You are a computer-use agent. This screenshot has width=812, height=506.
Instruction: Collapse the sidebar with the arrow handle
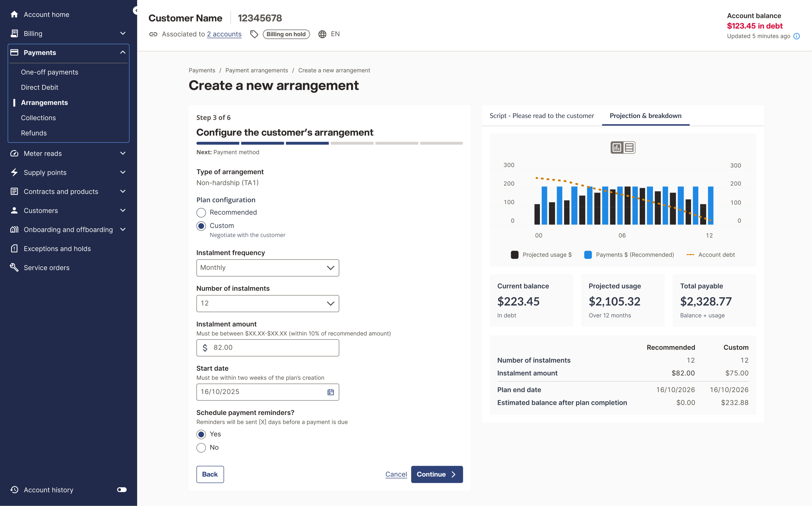135,10
